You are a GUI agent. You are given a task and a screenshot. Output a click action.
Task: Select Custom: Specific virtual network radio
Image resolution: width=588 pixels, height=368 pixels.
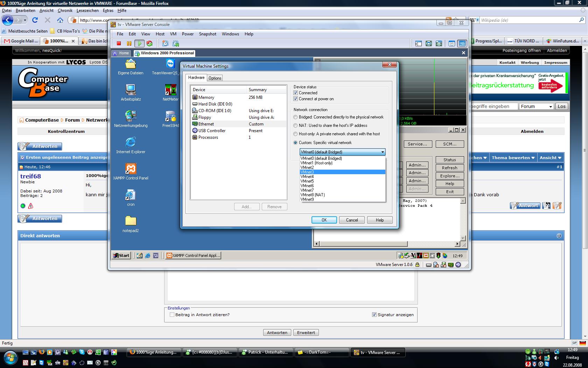click(x=295, y=143)
